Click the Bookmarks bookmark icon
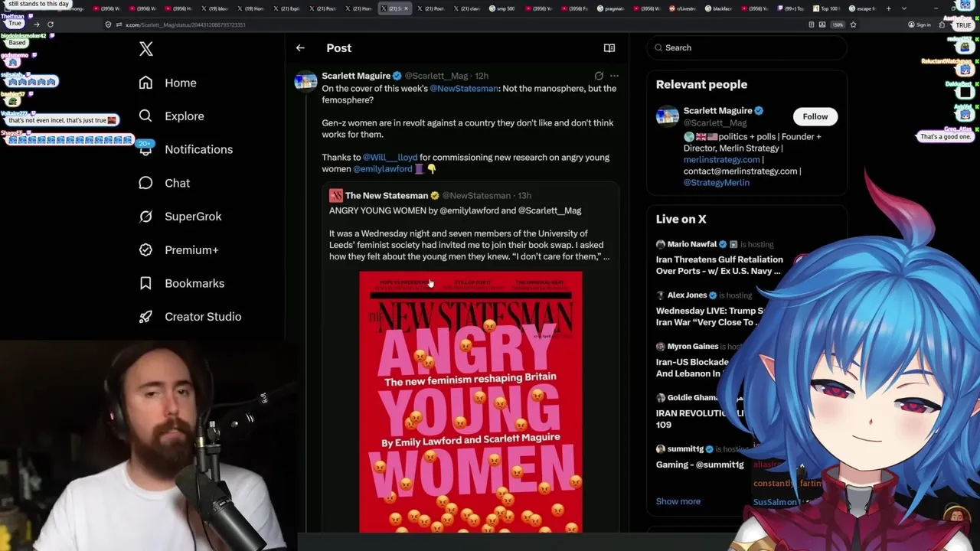Image resolution: width=980 pixels, height=551 pixels. coord(145,283)
